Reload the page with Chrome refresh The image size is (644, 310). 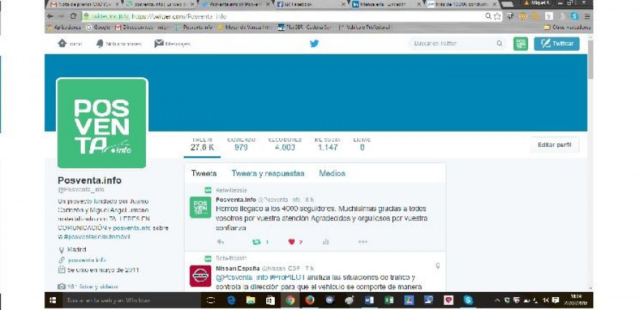click(x=74, y=16)
